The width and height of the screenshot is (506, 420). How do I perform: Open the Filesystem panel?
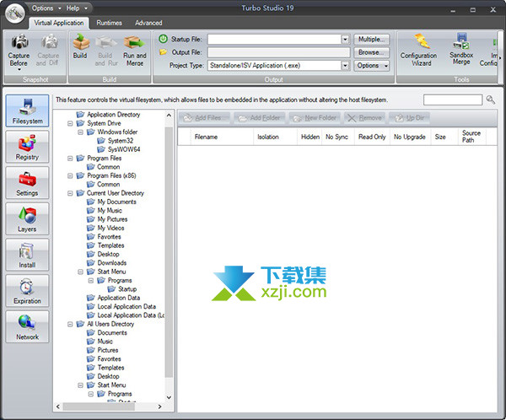28,110
